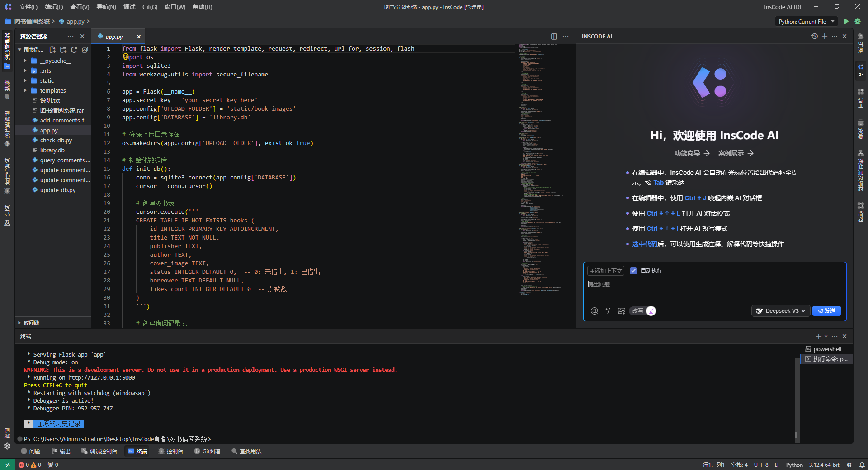Click the 空格: 4 indentation entry
Viewport: 868px width, 470px height.
point(739,465)
